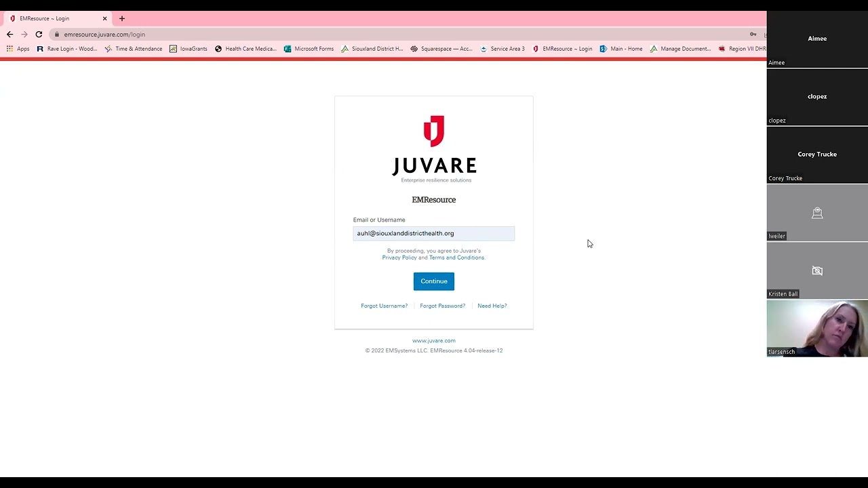Viewport: 868px width, 488px height.
Task: Select clopez's participant tile
Action: point(817,97)
